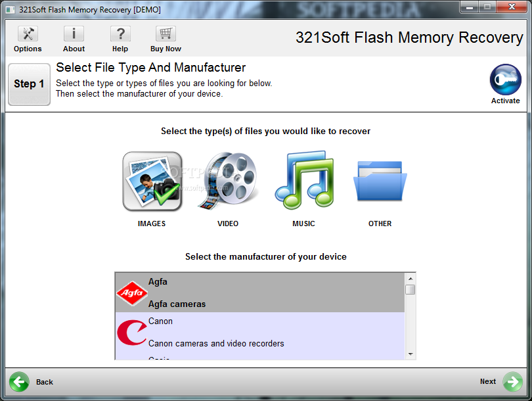Viewport: 532px width, 401px height.
Task: Click the 'Select the manufacturer of your device' text
Action: coord(265,256)
